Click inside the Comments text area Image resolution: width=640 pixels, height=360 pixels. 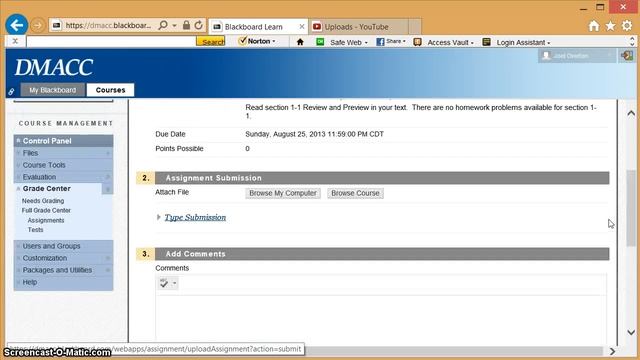pos(380,318)
